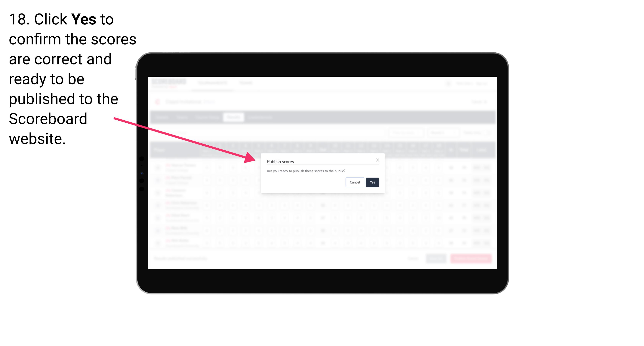Image resolution: width=644 pixels, height=346 pixels.
Task: Click the first competitor row entry
Action: [x=183, y=167]
